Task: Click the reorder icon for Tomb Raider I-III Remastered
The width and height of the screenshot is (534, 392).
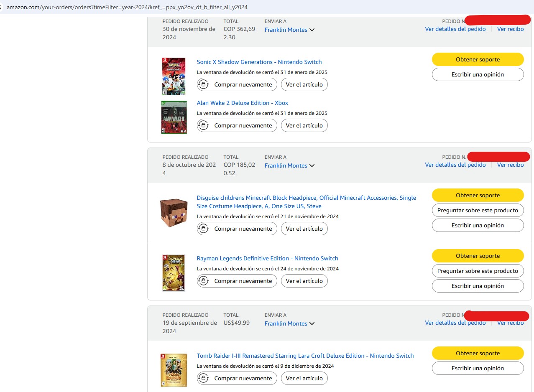Action: point(204,378)
